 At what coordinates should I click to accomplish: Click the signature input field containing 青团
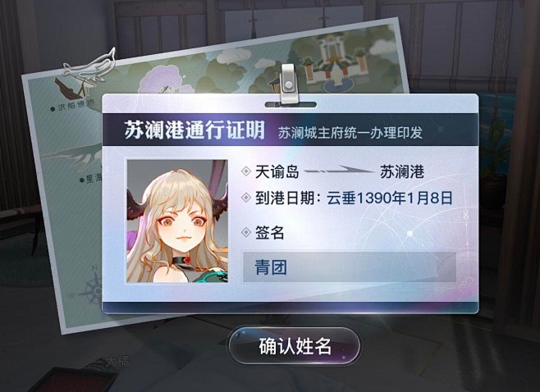[350, 267]
